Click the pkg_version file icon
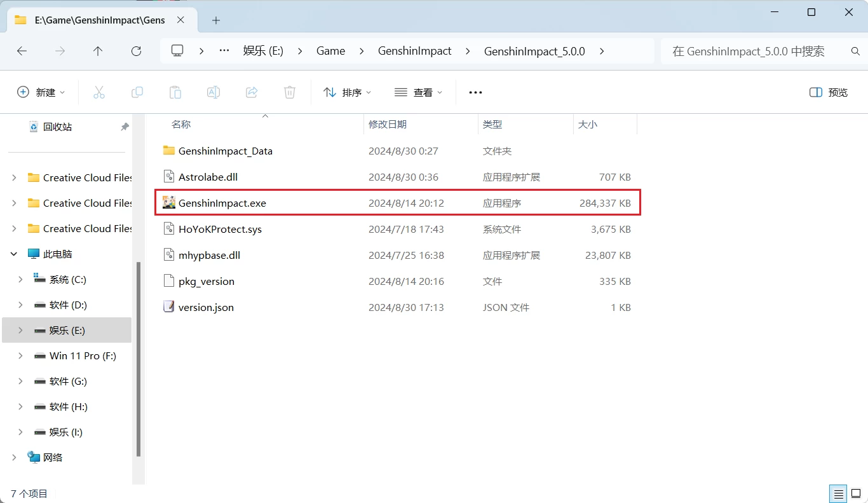The width and height of the screenshot is (868, 503). (x=168, y=281)
